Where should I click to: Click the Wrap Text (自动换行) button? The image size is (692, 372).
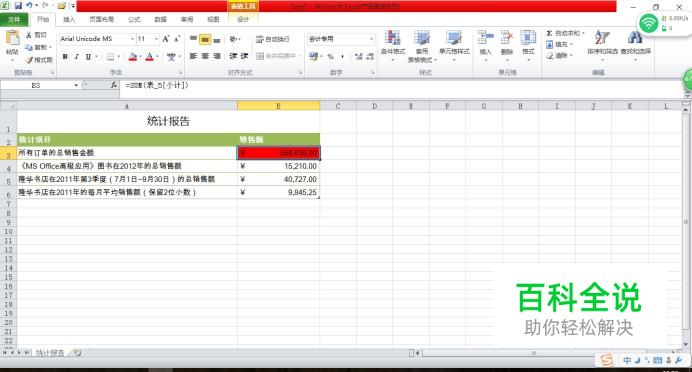point(273,39)
